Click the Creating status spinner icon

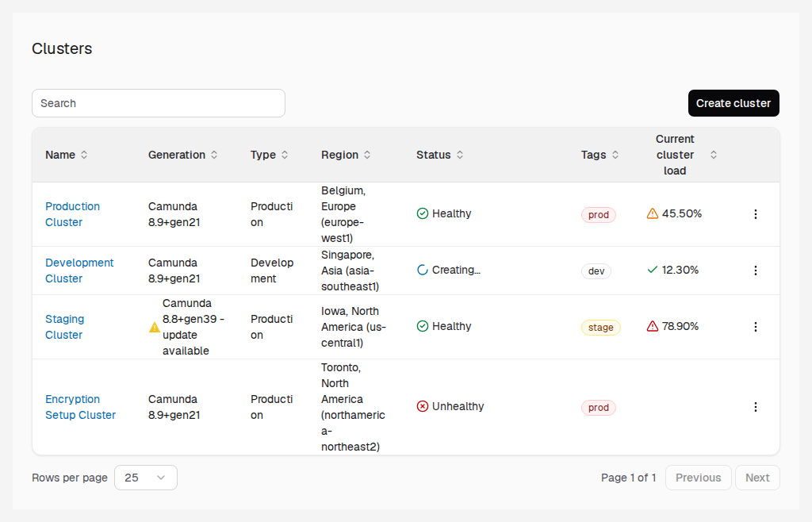tap(423, 270)
